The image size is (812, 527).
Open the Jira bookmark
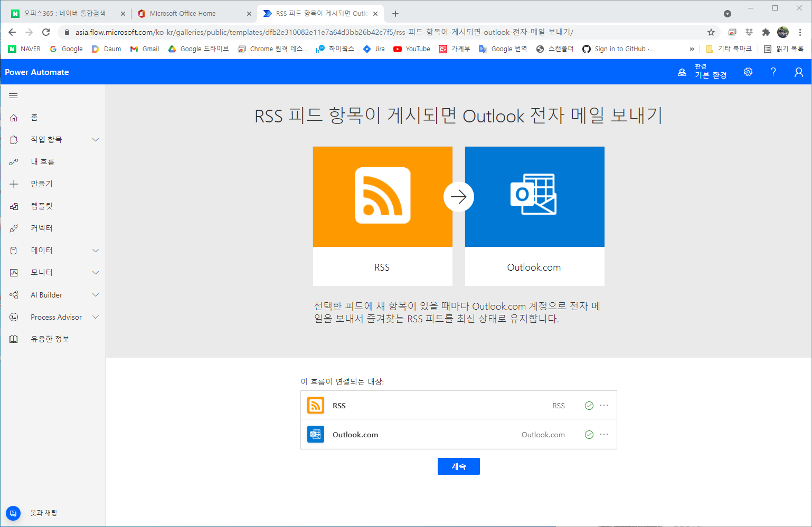[x=374, y=49]
